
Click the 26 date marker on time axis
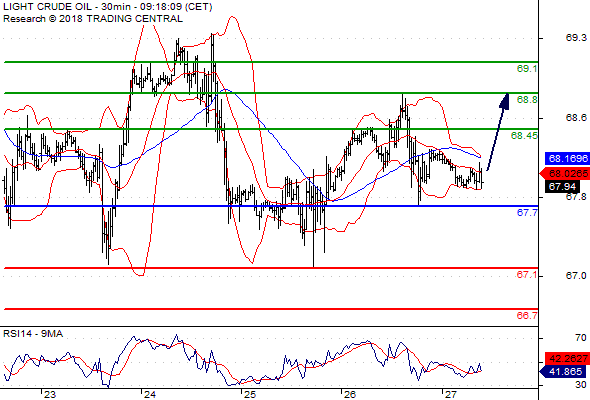pyautogui.click(x=349, y=394)
